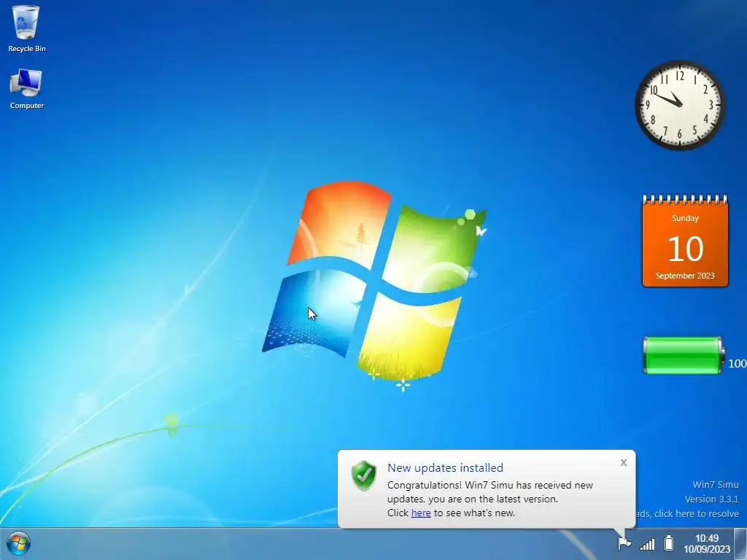Click the "Version 3.3.1" text
Image resolution: width=747 pixels, height=560 pixels.
pyautogui.click(x=712, y=499)
